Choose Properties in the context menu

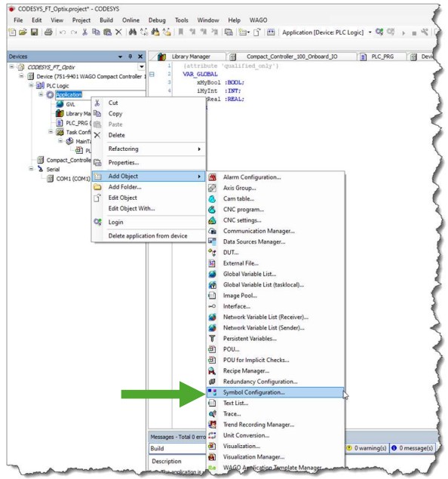(x=149, y=162)
